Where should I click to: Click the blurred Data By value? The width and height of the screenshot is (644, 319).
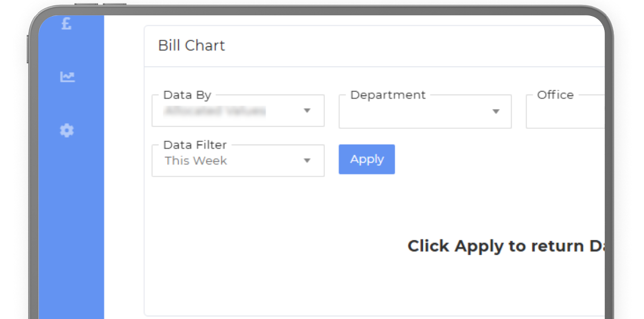[x=214, y=111]
